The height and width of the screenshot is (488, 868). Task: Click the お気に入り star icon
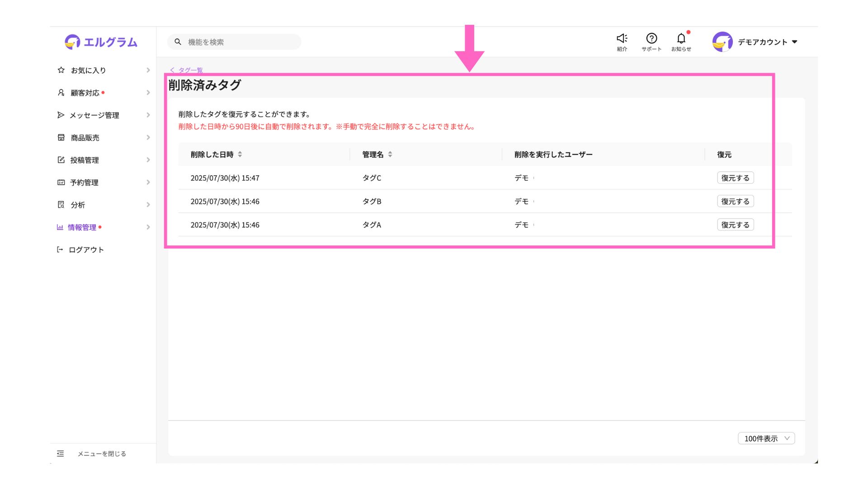point(61,70)
